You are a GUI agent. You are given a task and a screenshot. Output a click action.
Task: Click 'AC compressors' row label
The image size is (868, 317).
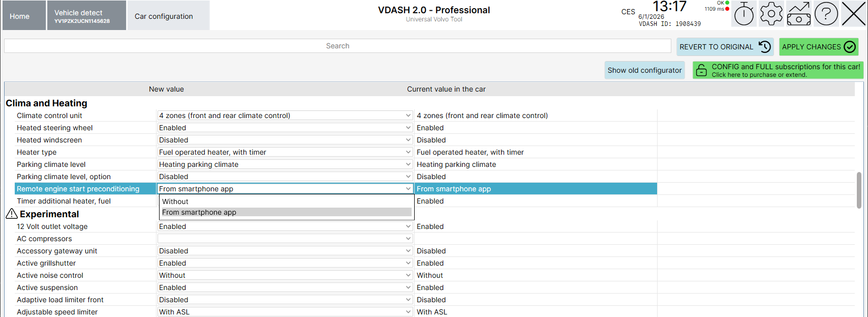pos(44,239)
